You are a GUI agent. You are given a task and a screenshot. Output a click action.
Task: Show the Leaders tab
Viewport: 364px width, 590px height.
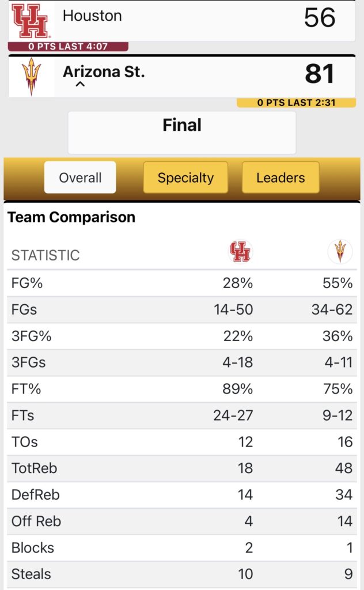tap(280, 177)
